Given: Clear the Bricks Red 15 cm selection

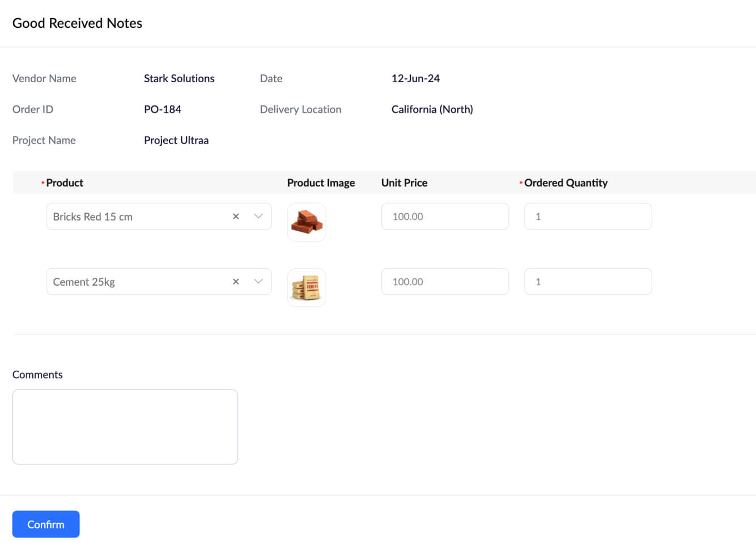Looking at the screenshot, I should [x=236, y=217].
